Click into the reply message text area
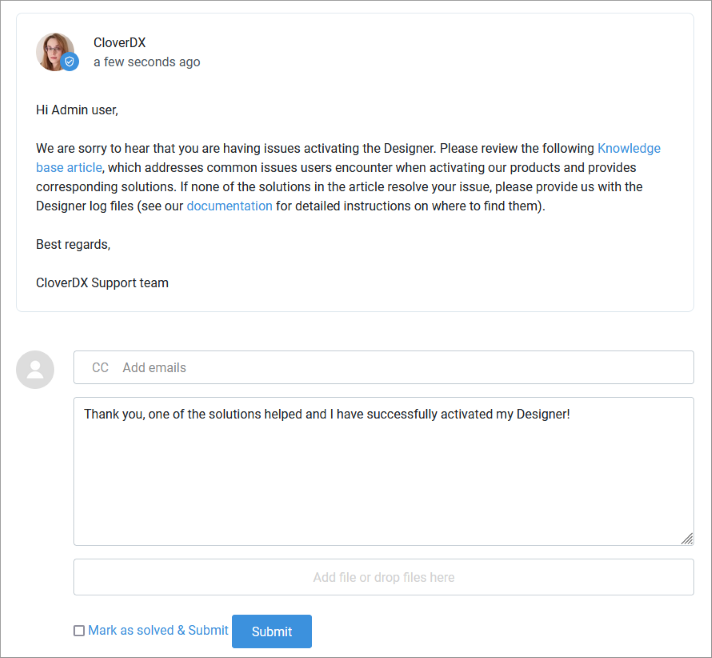This screenshot has width=712, height=658. 384,471
